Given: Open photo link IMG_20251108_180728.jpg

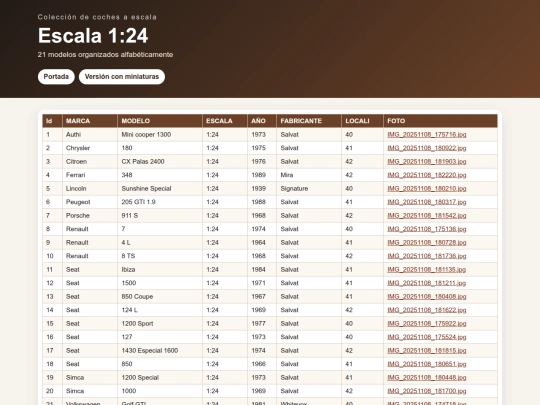Looking at the screenshot, I should click(x=426, y=242).
